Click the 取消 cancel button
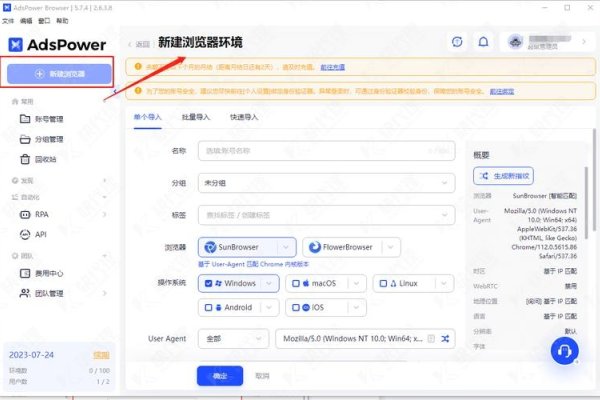This screenshot has height=400, width=600. [x=262, y=376]
